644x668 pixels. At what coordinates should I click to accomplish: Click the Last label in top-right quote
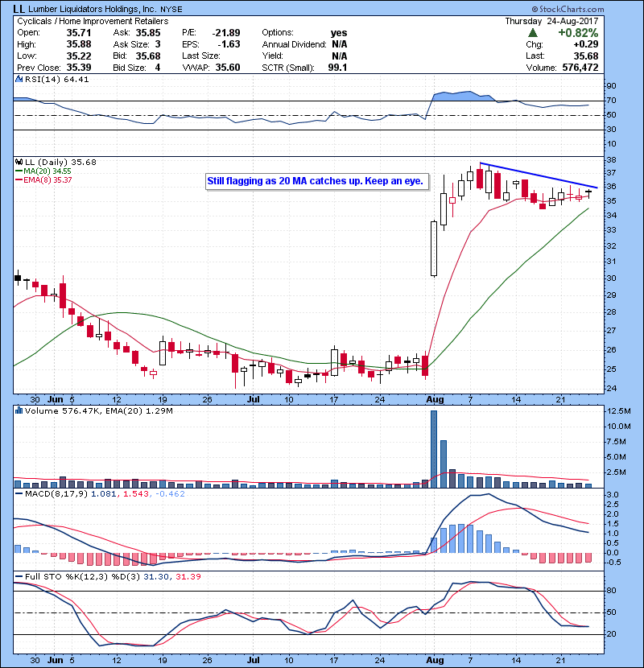(535, 56)
